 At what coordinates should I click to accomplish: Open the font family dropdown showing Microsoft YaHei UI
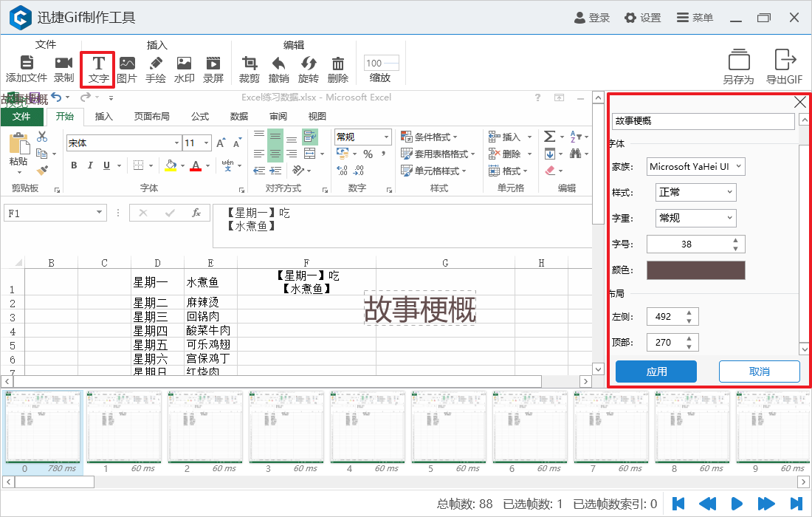tap(695, 166)
